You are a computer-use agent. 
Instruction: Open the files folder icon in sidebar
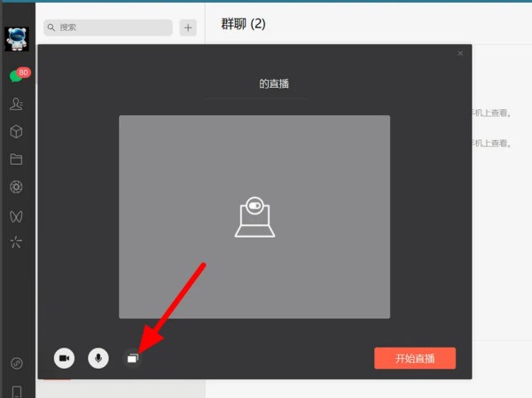point(16,160)
